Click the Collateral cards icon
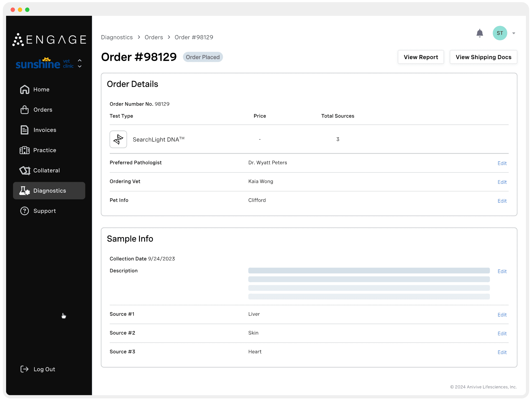 point(25,171)
